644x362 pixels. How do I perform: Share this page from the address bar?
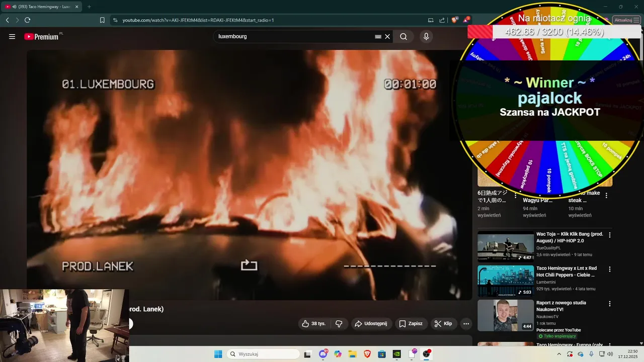[442, 20]
